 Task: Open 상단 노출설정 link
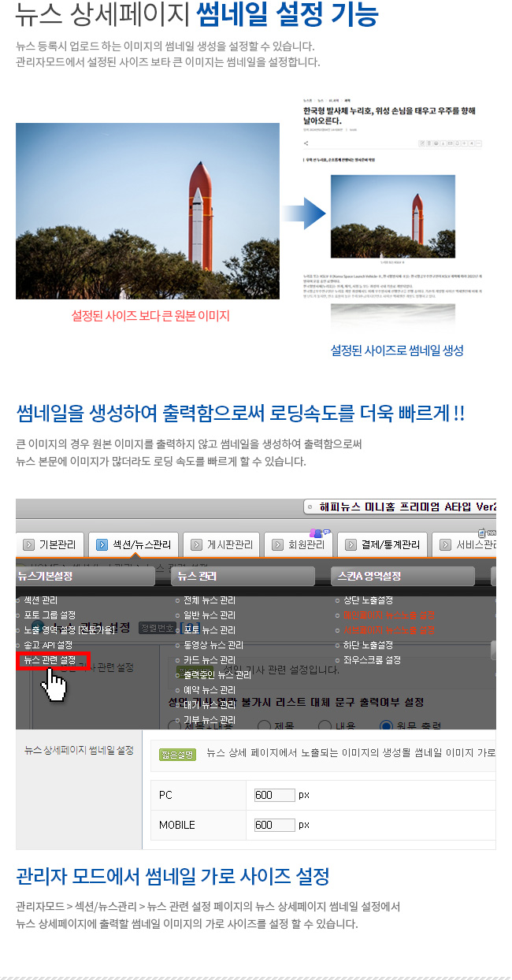(368, 600)
